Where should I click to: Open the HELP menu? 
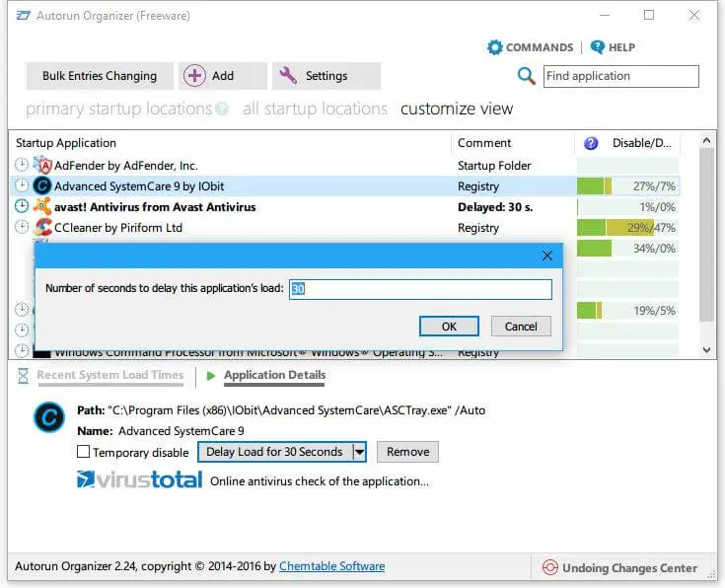(x=613, y=47)
